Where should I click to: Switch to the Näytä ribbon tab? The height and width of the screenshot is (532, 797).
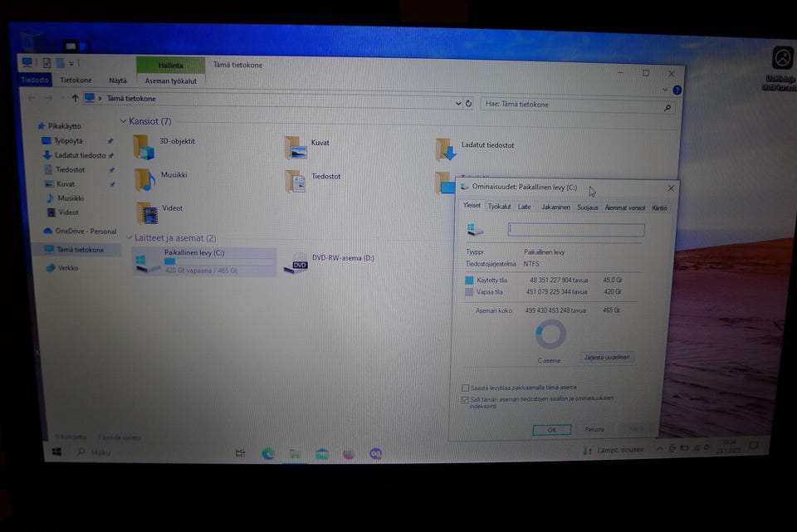click(x=118, y=81)
